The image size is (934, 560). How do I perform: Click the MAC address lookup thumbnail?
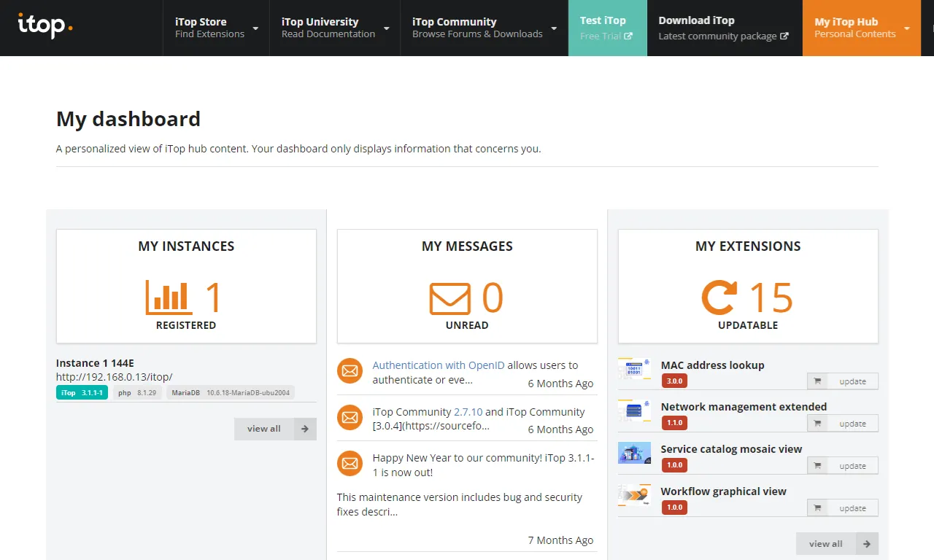tap(634, 368)
